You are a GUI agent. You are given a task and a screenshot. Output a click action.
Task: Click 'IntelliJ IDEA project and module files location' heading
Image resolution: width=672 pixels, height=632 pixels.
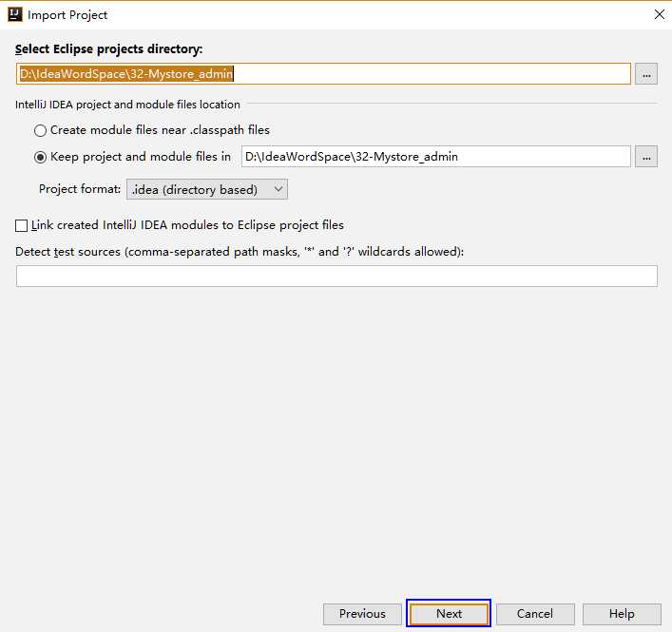[127, 105]
